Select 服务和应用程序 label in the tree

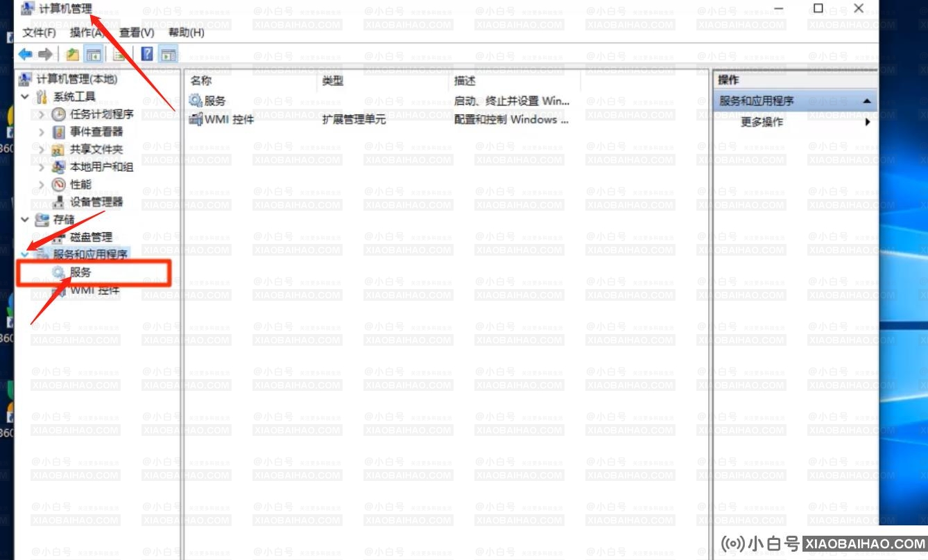90,254
